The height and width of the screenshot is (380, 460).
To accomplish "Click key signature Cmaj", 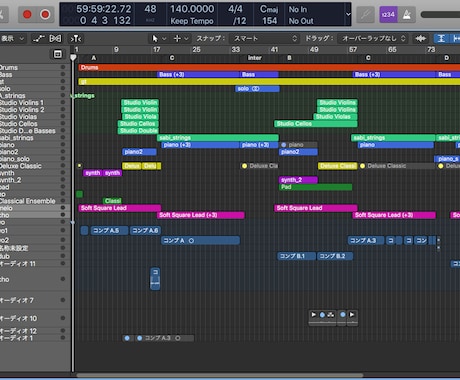I will click(x=269, y=9).
